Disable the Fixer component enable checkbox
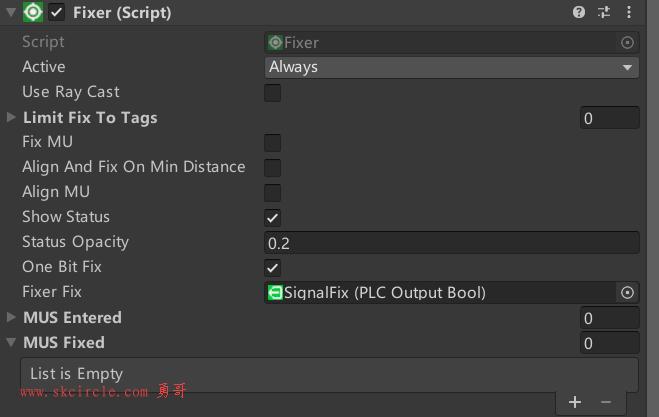 (x=57, y=12)
